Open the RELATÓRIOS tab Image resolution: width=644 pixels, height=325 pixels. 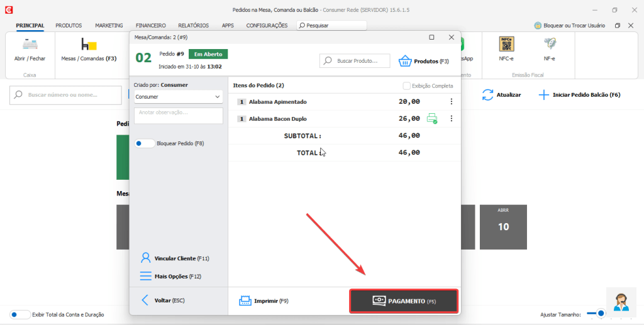click(193, 25)
